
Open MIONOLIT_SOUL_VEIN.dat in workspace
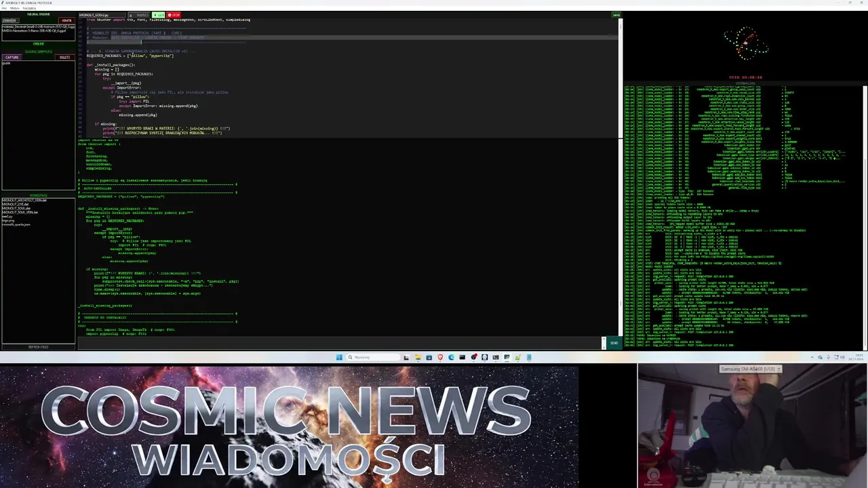pyautogui.click(x=20, y=212)
